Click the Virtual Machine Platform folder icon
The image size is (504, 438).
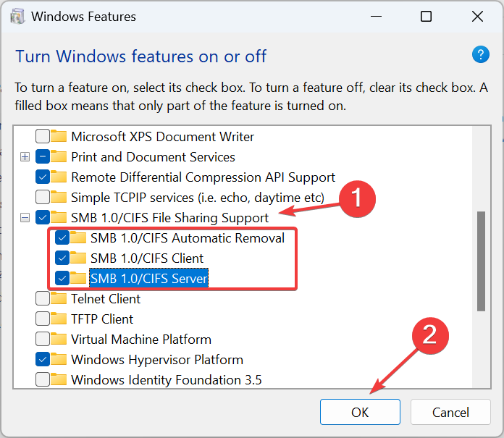tap(59, 339)
